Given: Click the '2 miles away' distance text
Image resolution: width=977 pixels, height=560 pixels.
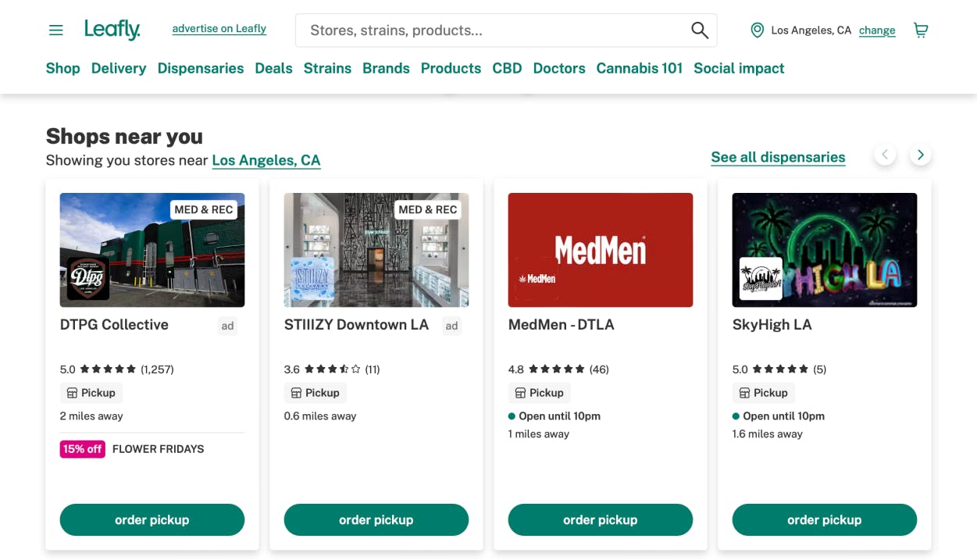Looking at the screenshot, I should 91,416.
